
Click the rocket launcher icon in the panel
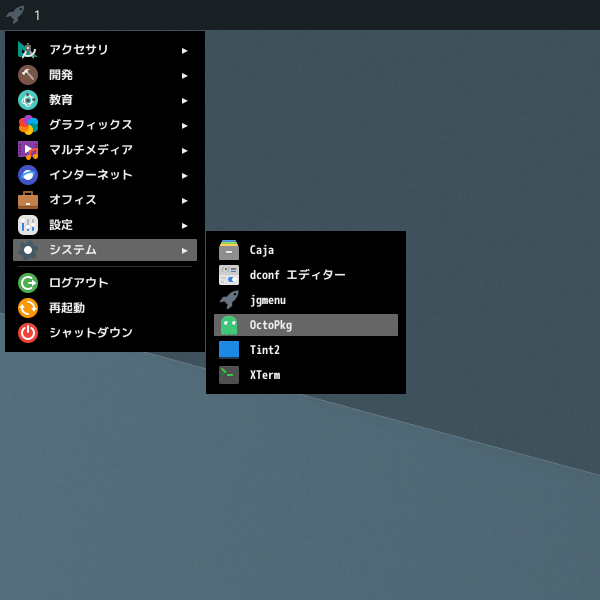15,15
